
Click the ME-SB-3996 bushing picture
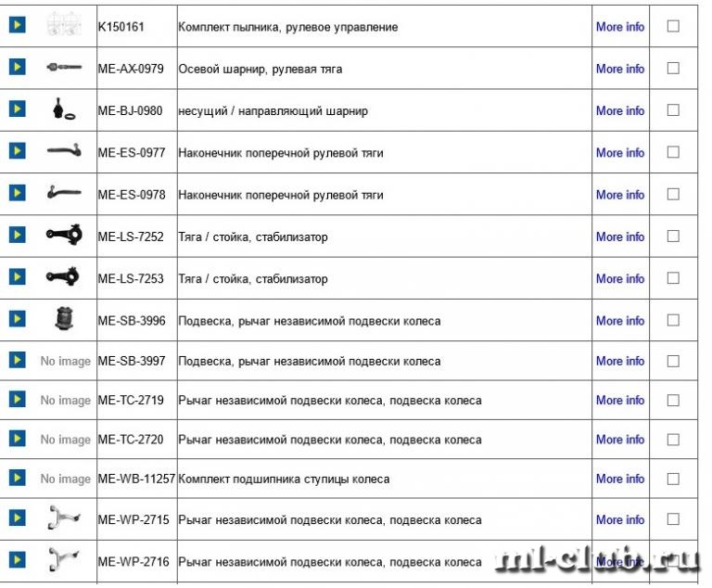(64, 318)
